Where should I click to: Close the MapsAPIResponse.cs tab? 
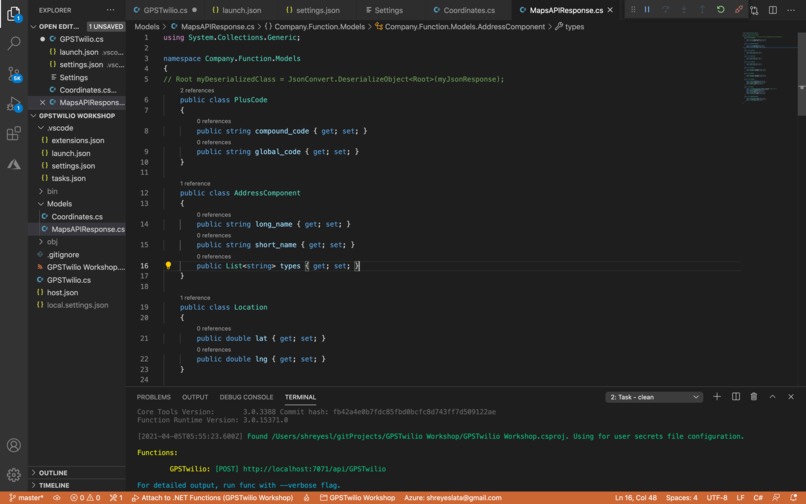point(610,10)
